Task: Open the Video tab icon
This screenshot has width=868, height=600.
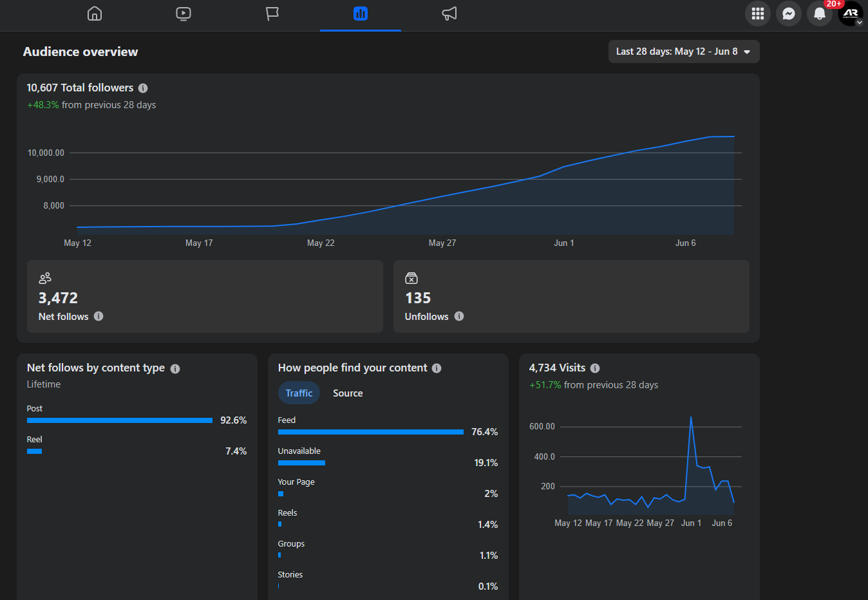Action: 184,14
